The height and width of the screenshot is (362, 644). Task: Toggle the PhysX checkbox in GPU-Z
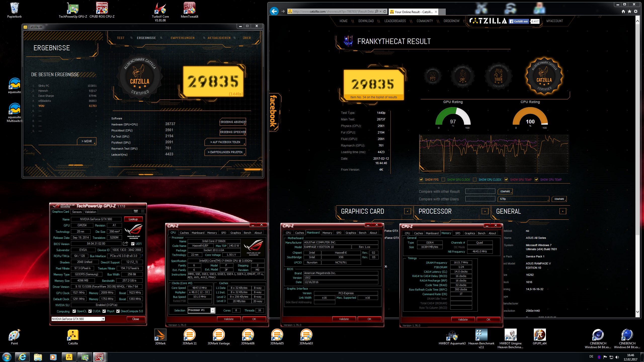104,311
